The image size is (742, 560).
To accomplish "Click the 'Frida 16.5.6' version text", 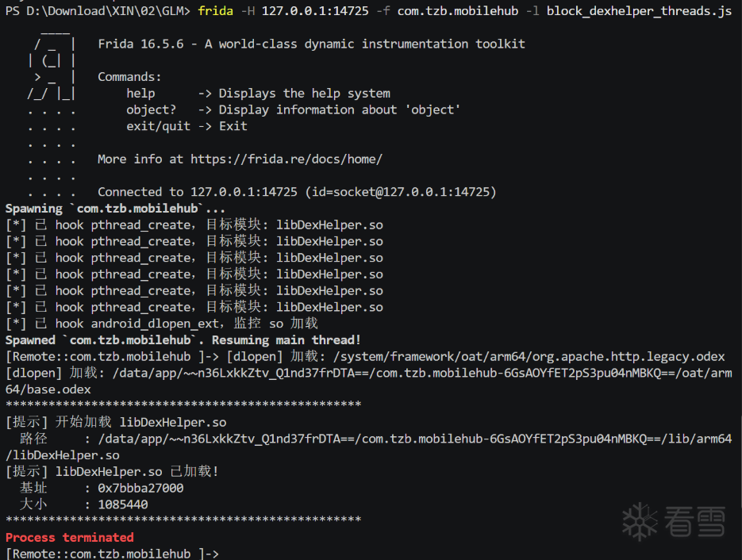I will (x=140, y=44).
